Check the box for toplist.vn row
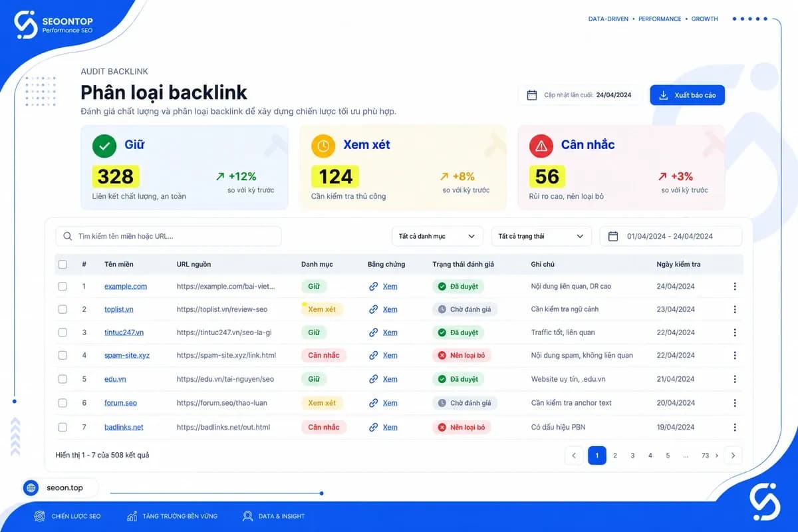 (63, 309)
